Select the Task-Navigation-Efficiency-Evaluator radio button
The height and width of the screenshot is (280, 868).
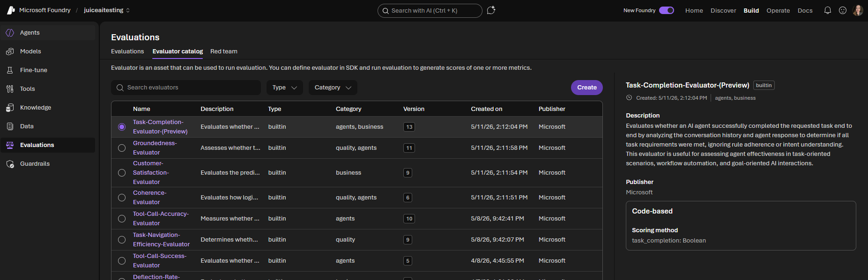click(x=122, y=240)
